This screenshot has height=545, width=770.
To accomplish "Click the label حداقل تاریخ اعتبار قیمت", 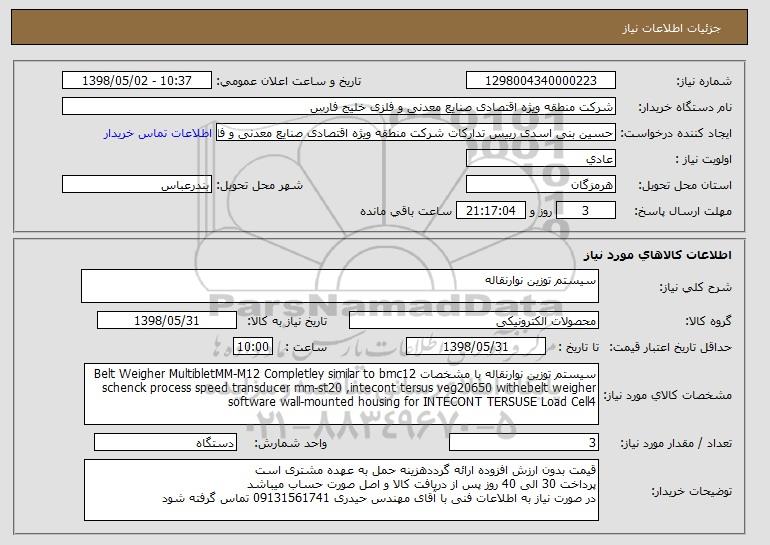I will 670,348.
